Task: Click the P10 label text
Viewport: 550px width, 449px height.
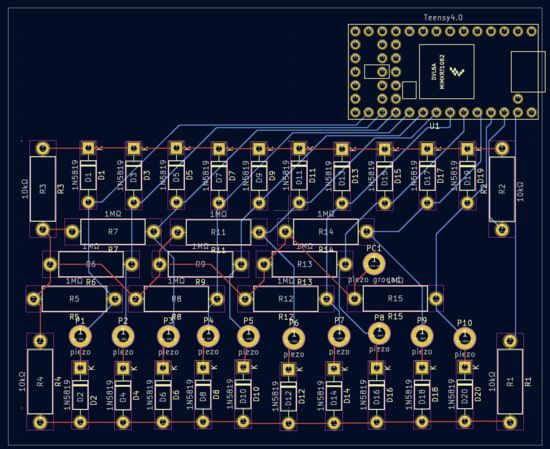Action: [x=464, y=323]
